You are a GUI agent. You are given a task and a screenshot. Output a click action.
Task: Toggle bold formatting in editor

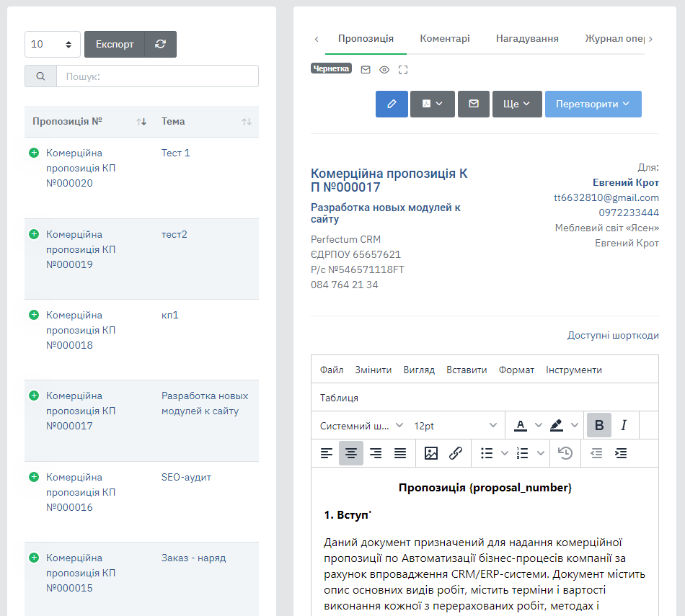(x=598, y=425)
